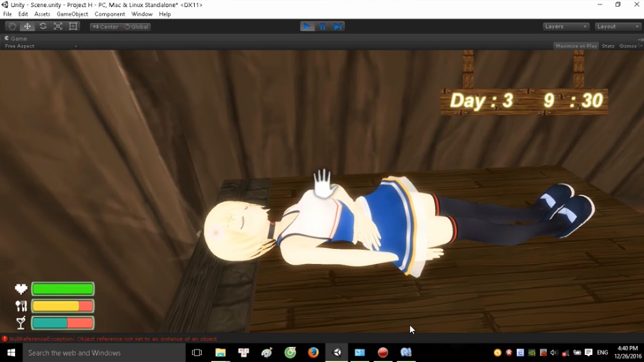Click the network tray icon

[x=566, y=352]
